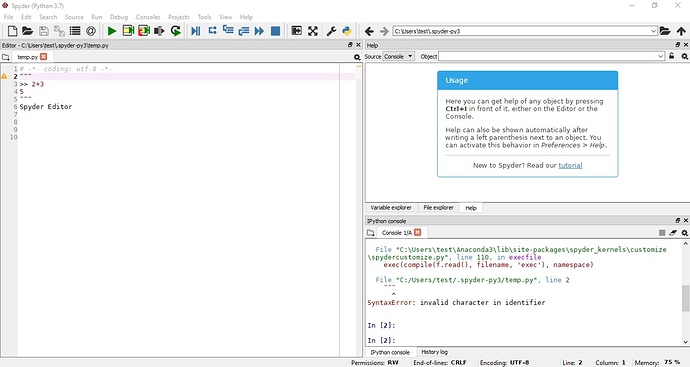Open the editor pane options gear

(x=357, y=57)
